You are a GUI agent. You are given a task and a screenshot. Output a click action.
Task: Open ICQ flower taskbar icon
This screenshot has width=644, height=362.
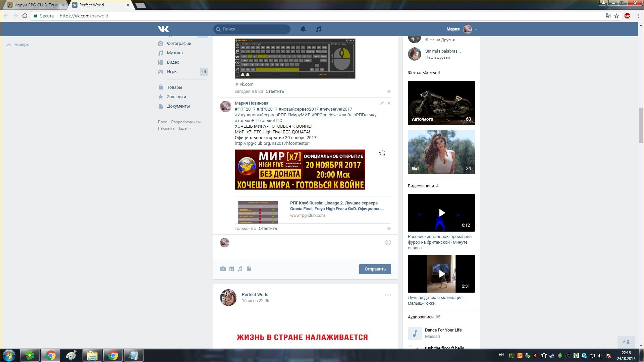point(30,355)
